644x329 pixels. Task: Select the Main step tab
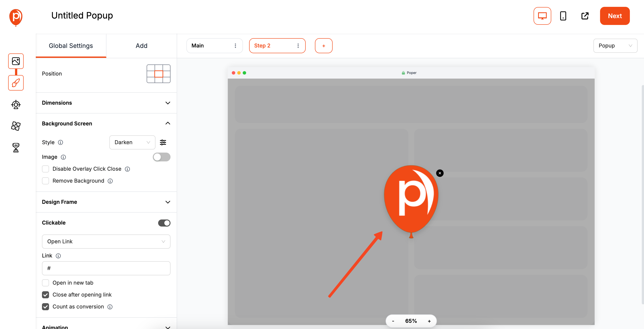[214, 46]
